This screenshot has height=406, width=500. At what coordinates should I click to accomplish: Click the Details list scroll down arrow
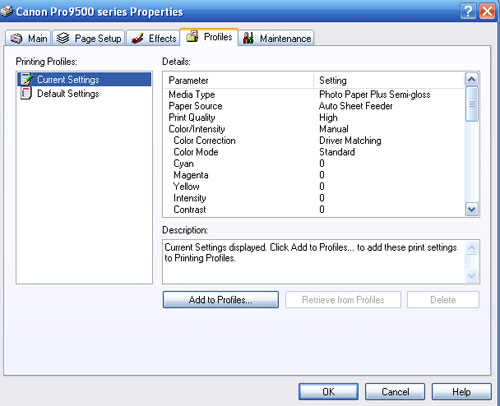tap(472, 209)
